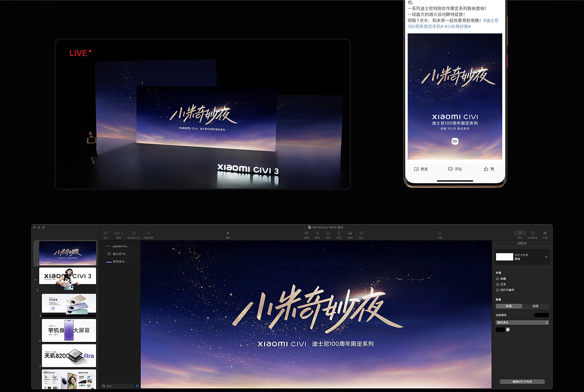This screenshot has height=392, width=584.
Task: Select slide 3 thumbnail with three phones
Action: click(x=69, y=304)
